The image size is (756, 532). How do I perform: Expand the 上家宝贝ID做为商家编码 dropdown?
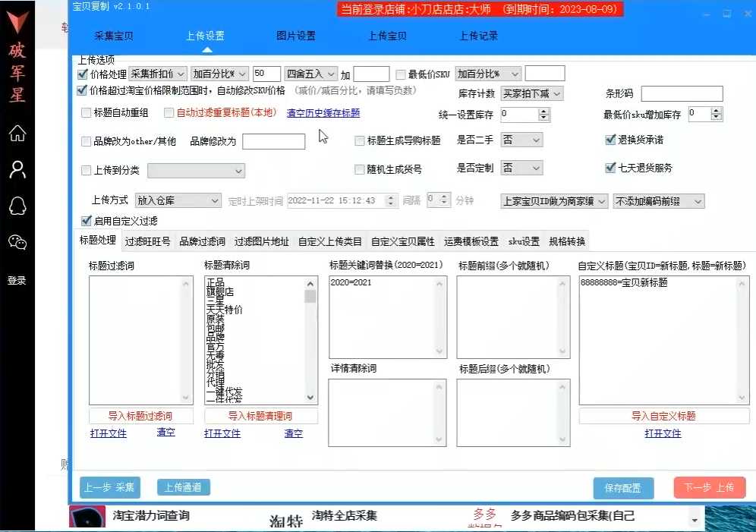pos(554,201)
